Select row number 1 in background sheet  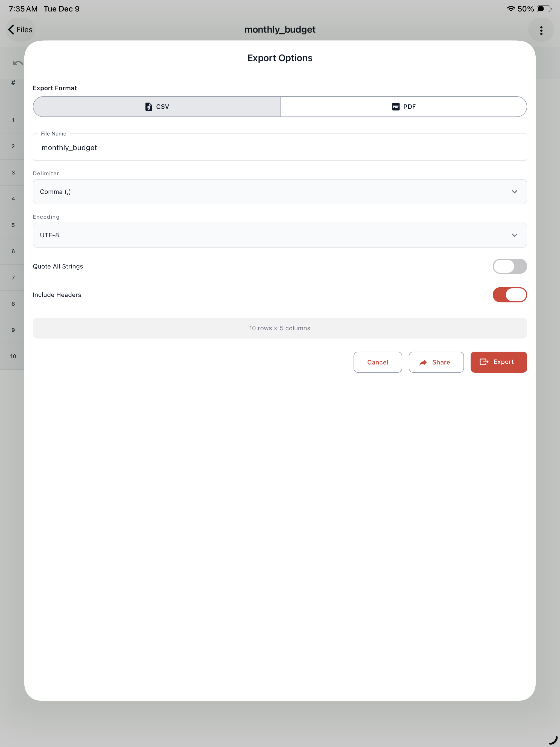(x=13, y=120)
